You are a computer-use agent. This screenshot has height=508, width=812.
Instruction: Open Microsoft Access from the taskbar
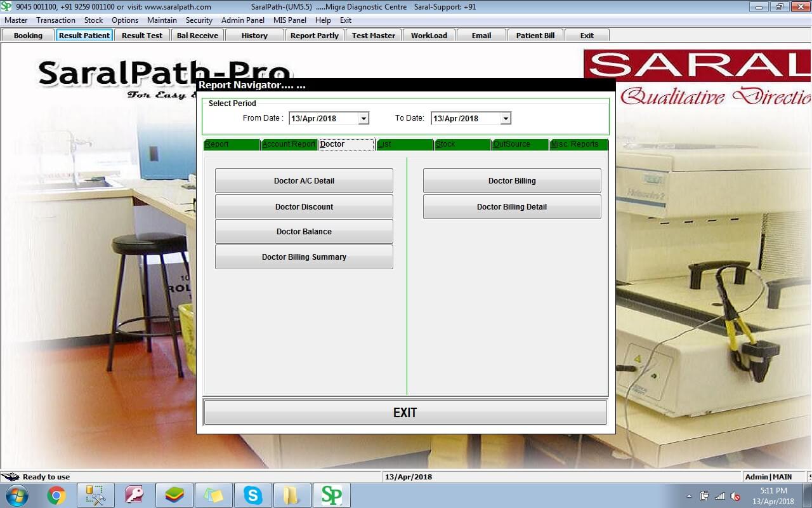coord(134,495)
